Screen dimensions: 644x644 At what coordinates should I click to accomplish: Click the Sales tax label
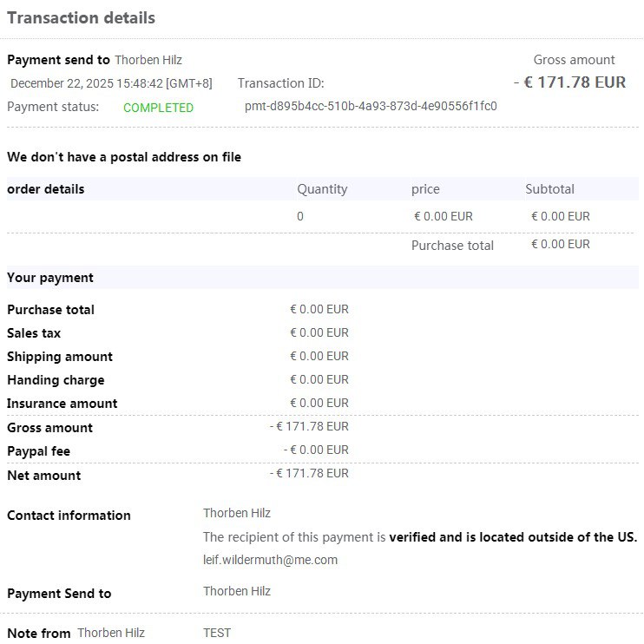point(34,333)
